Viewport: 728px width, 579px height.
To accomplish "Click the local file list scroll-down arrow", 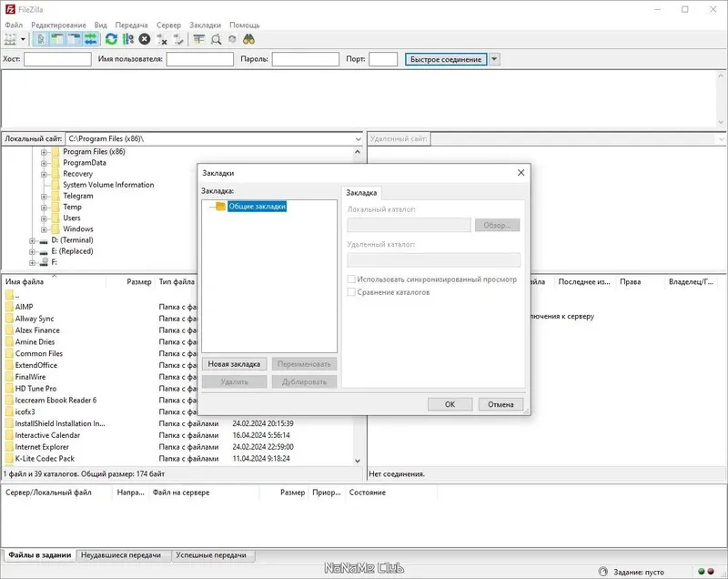I will 358,461.
